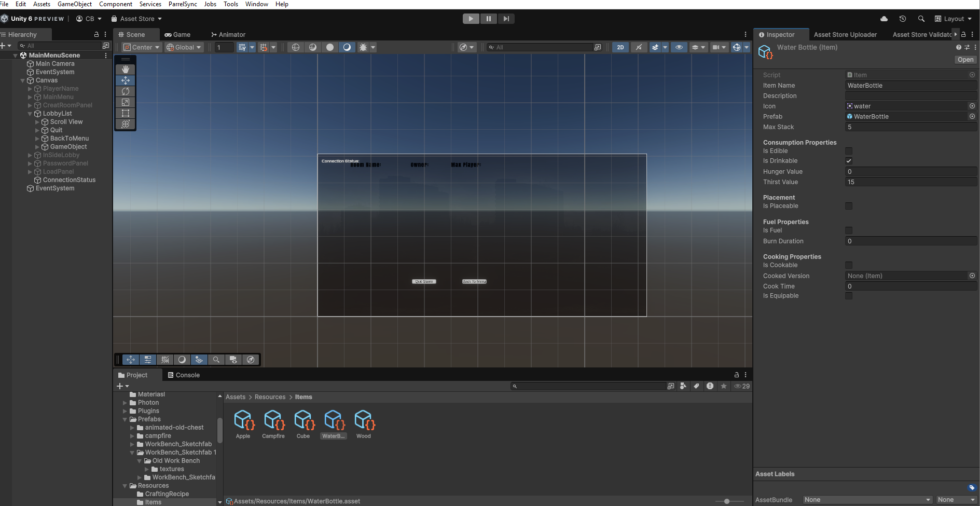The height and width of the screenshot is (506, 980).
Task: Open the Project add (+) dropdown
Action: click(122, 386)
